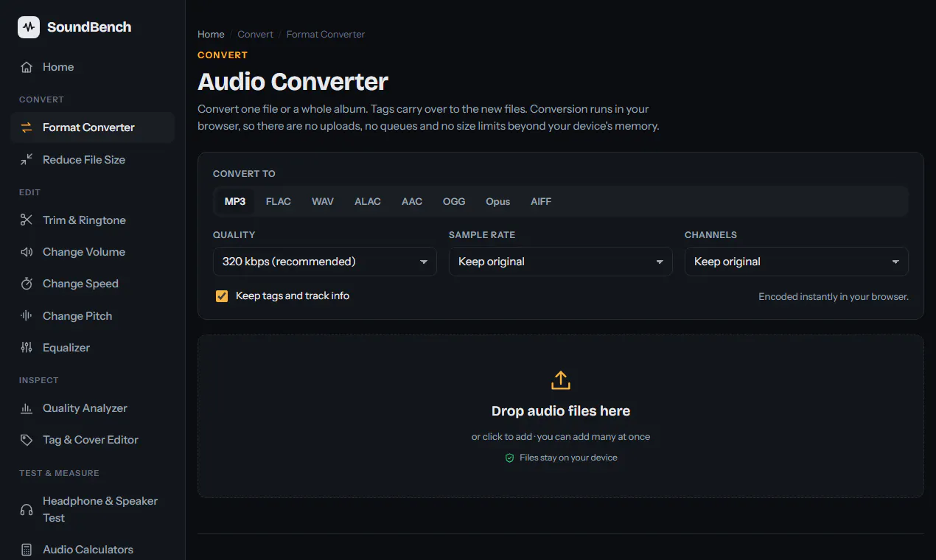Select the AIFF format tab
Viewport: 936px width, 560px height.
pos(541,201)
